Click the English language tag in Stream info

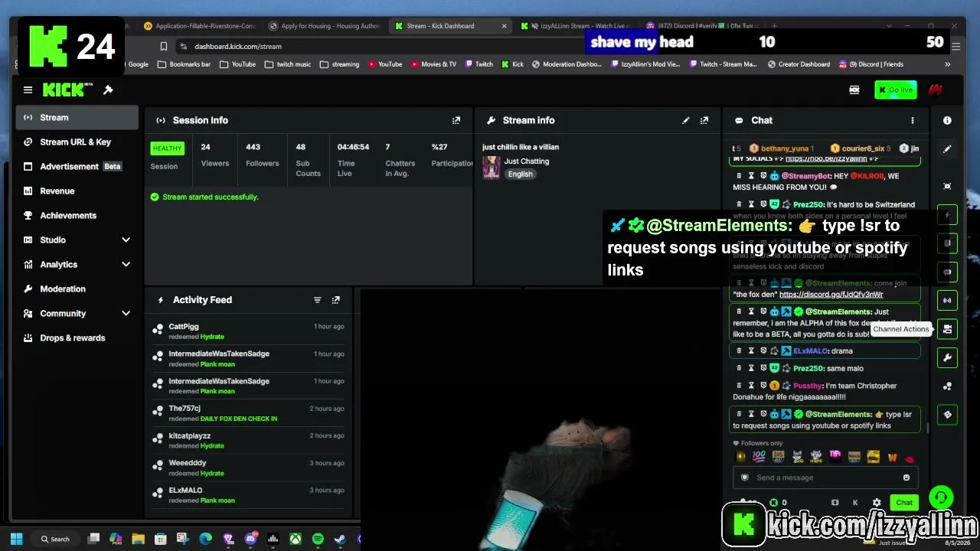tap(520, 174)
